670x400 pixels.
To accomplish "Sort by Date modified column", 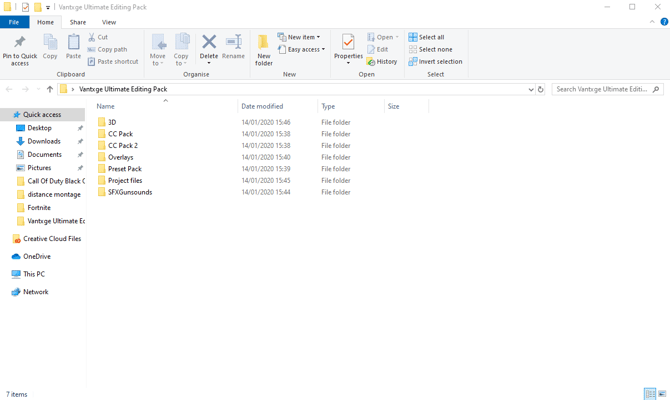I will pos(262,106).
